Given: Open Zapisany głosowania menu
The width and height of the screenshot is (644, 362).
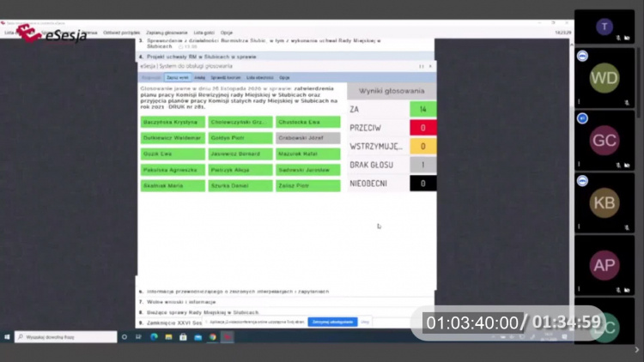Looking at the screenshot, I should click(167, 33).
